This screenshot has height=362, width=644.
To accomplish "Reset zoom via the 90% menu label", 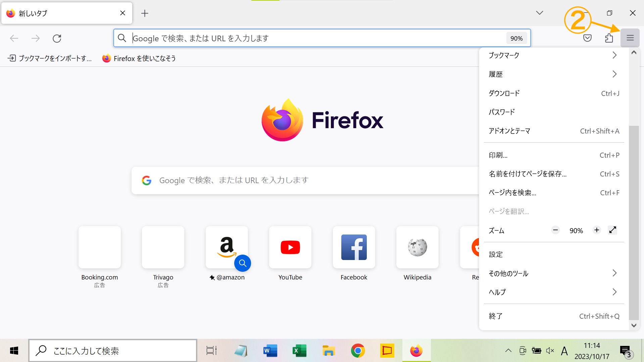I will click(576, 230).
